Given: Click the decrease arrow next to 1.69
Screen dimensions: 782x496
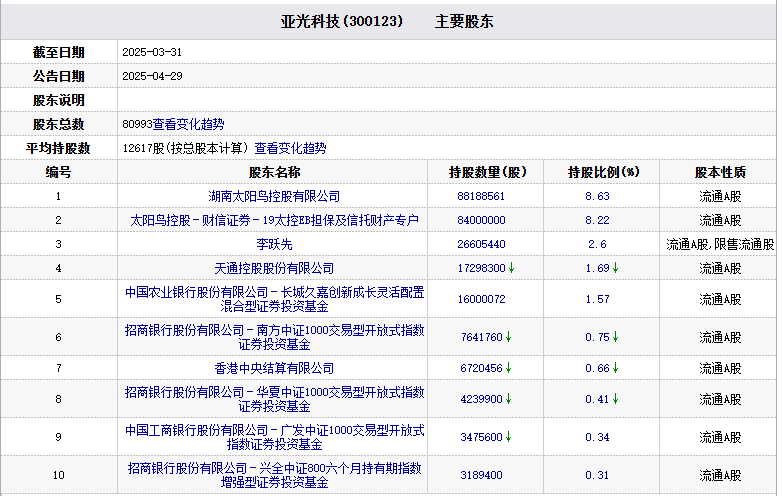Looking at the screenshot, I should [616, 268].
